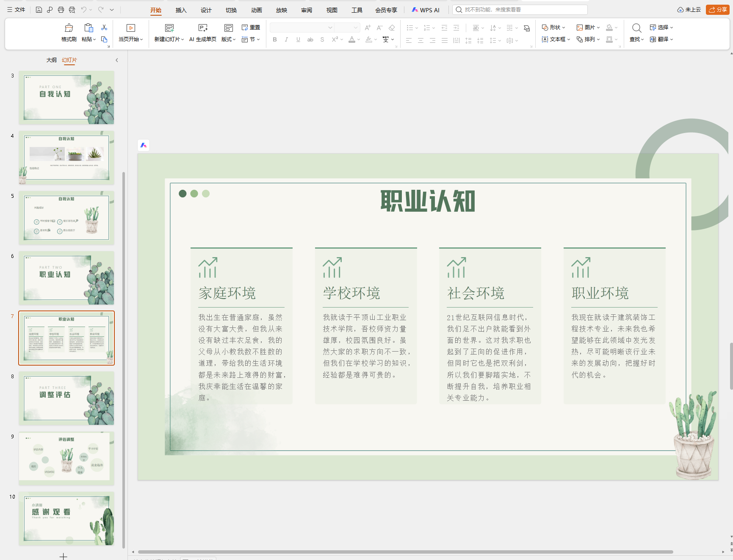Start slideshow from current page (当页开始)
The width and height of the screenshot is (733, 560).
131,33
